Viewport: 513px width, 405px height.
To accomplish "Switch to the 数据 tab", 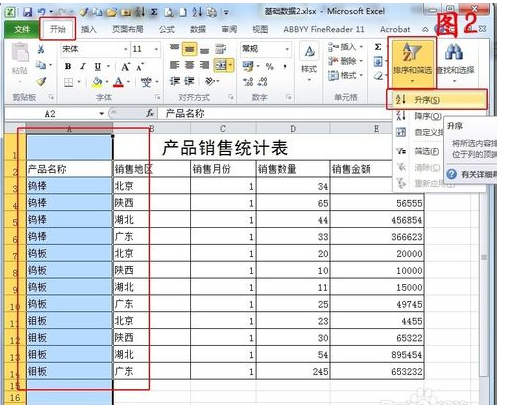I will tap(198, 29).
